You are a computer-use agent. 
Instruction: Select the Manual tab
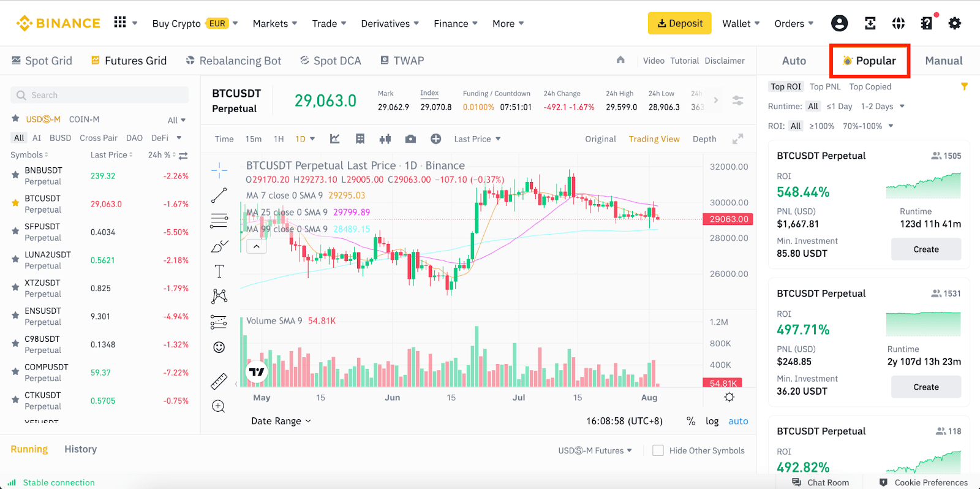pyautogui.click(x=943, y=61)
